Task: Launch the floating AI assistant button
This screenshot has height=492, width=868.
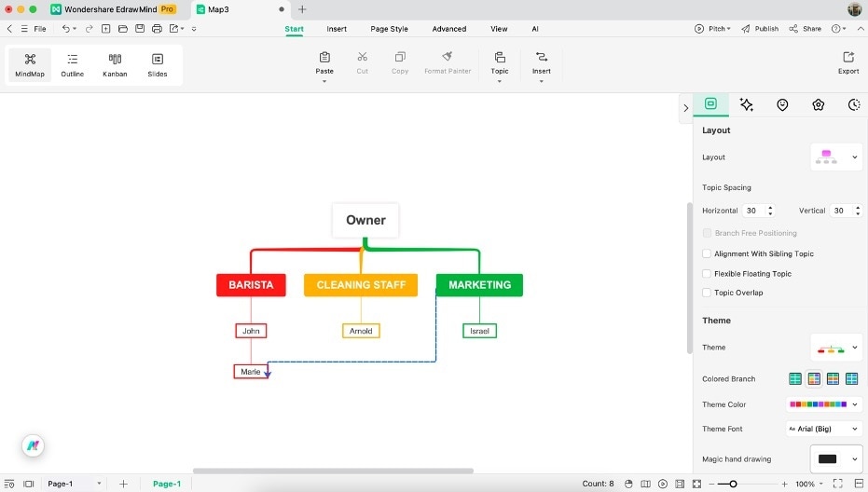Action: click(x=34, y=445)
